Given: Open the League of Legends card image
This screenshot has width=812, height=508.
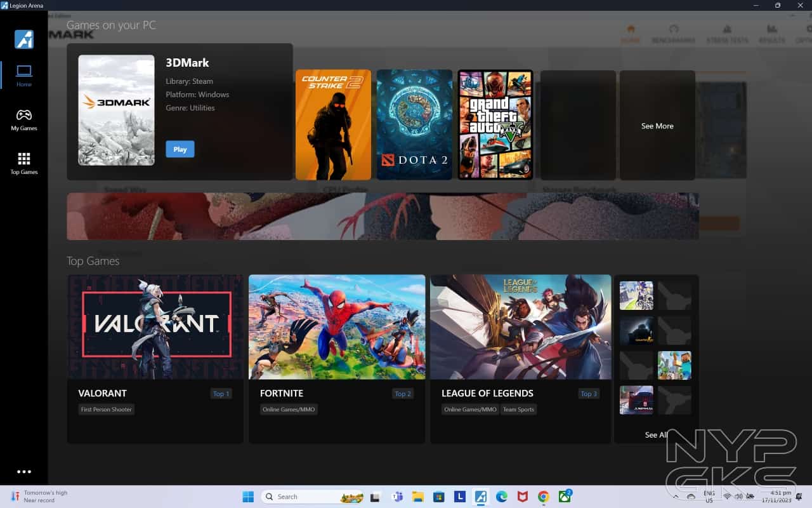Looking at the screenshot, I should tap(521, 327).
